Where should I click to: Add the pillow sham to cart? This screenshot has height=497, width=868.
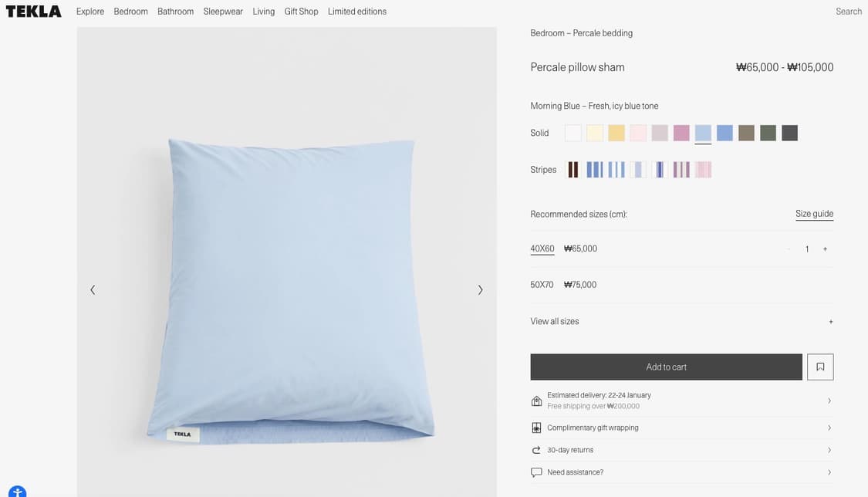tap(666, 367)
